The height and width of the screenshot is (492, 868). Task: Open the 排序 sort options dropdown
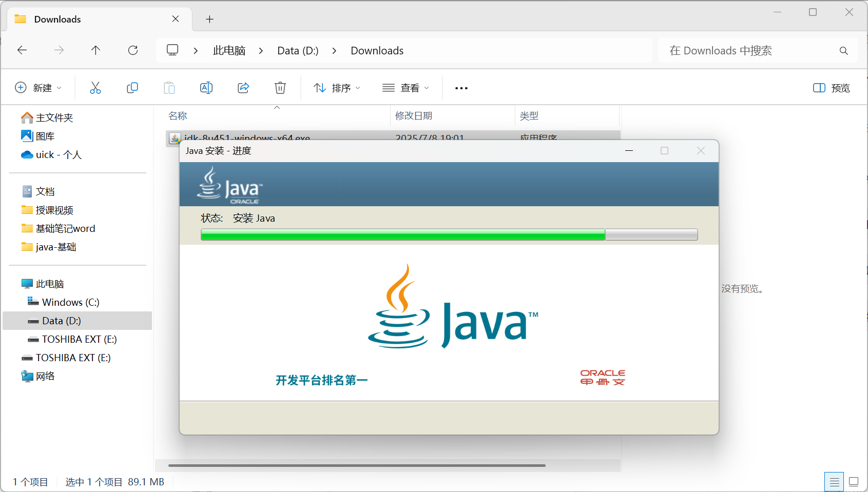(x=336, y=87)
